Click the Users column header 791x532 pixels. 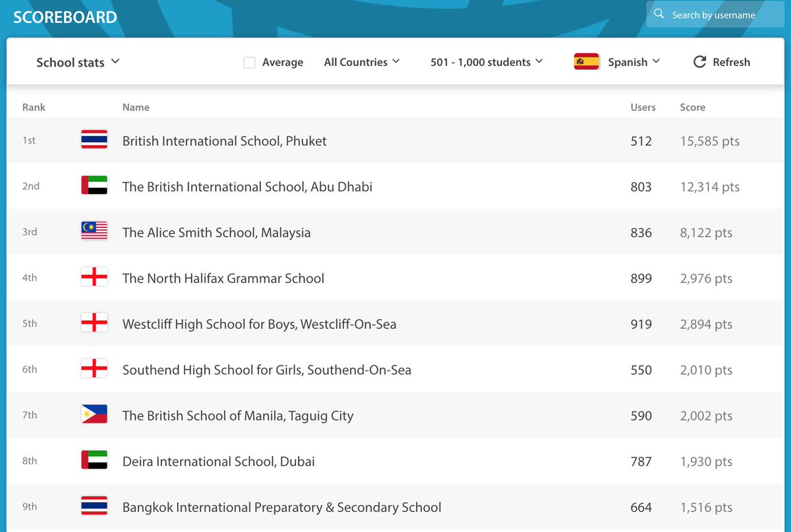click(x=643, y=107)
